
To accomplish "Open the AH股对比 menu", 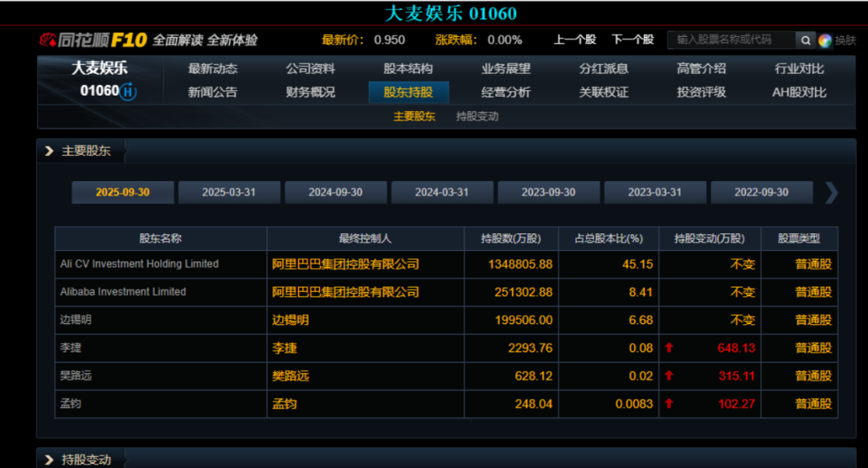I will pyautogui.click(x=800, y=92).
